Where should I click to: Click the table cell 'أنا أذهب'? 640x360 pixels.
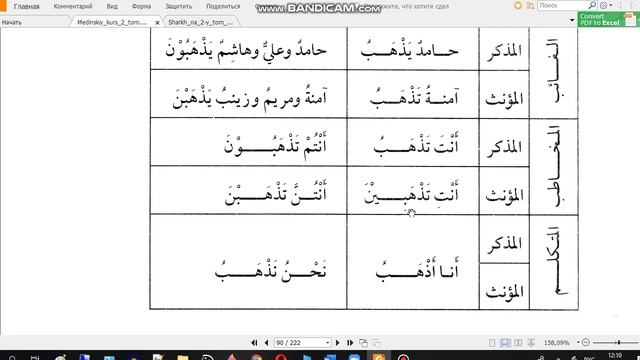[x=413, y=262]
